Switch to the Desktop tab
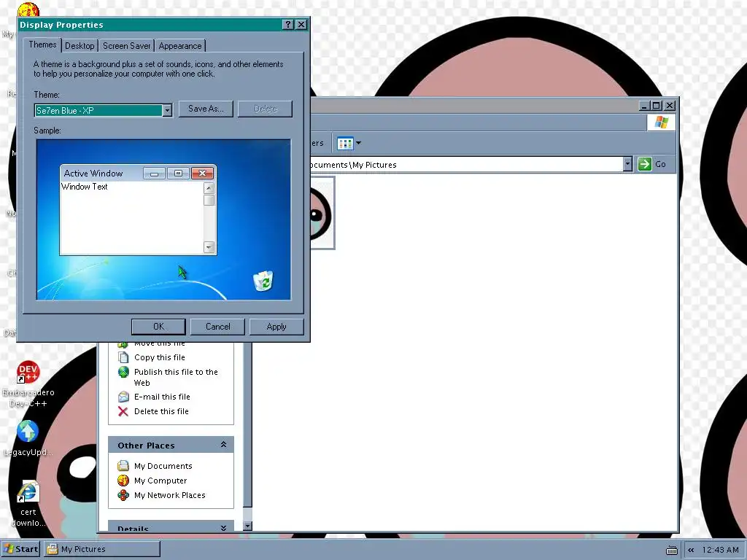 tap(80, 46)
